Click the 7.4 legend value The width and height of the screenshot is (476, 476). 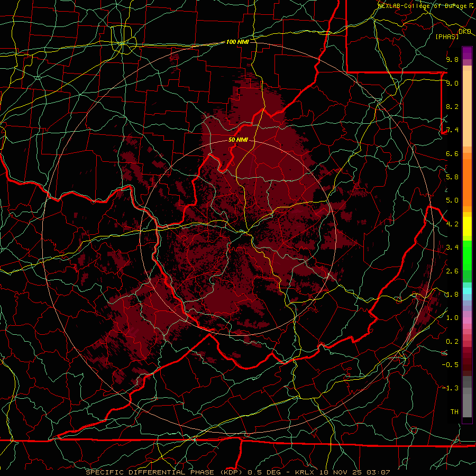point(452,130)
